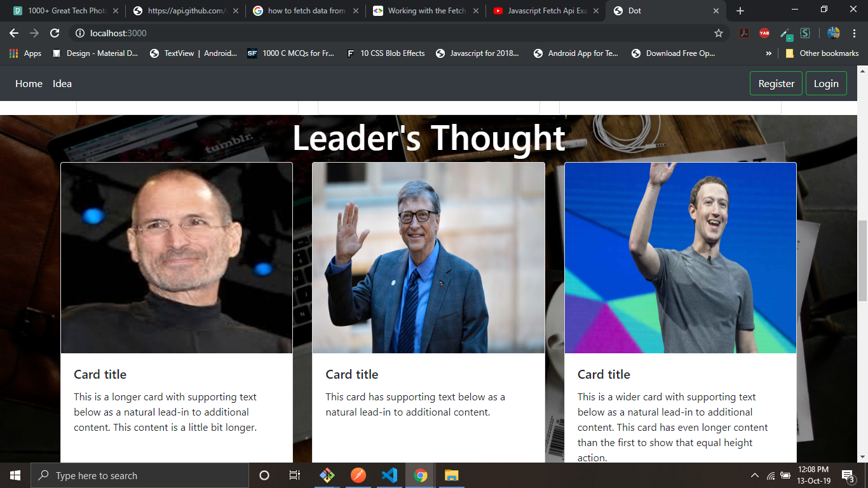The image size is (868, 488).
Task: Click the browser forward arrow
Action: (34, 33)
